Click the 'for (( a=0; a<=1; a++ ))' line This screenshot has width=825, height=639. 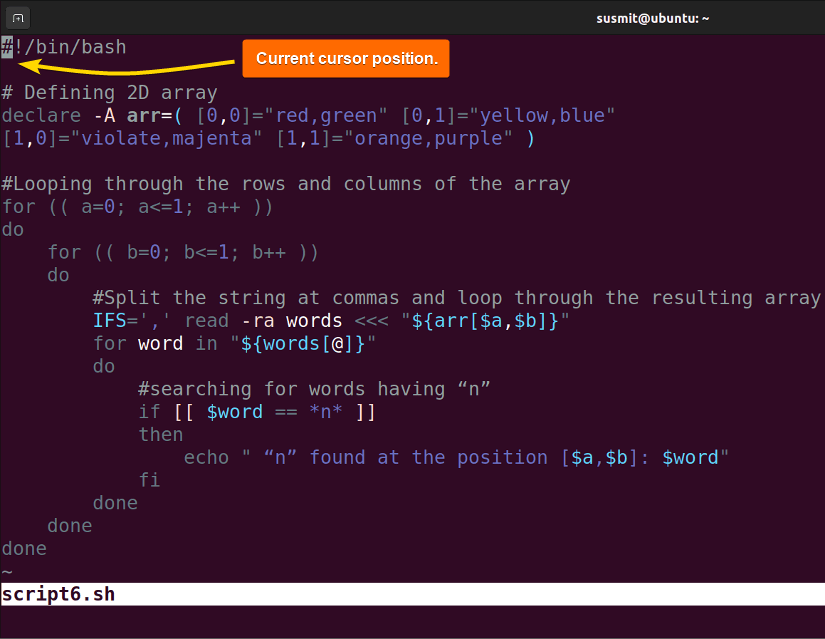tap(137, 207)
